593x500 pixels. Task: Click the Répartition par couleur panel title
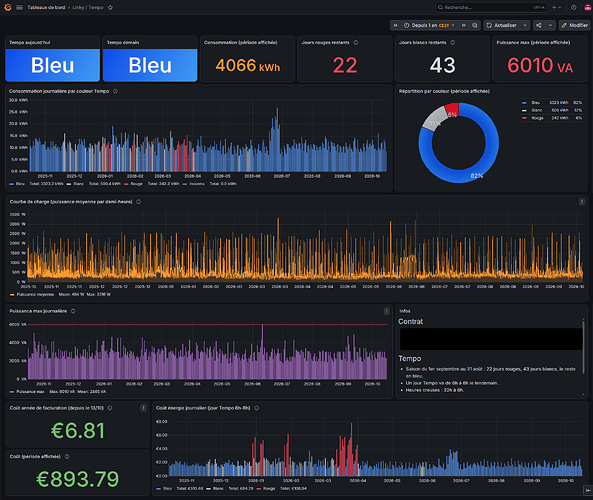[x=444, y=91]
